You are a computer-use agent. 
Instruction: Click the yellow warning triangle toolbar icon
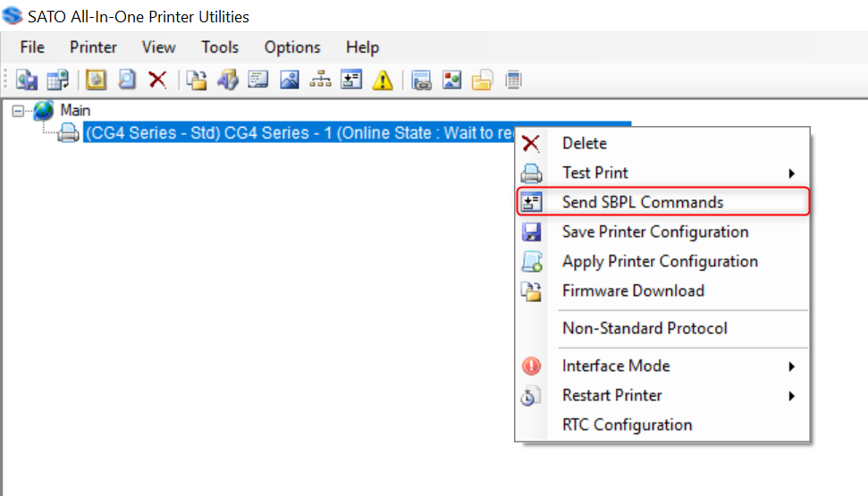click(x=383, y=80)
